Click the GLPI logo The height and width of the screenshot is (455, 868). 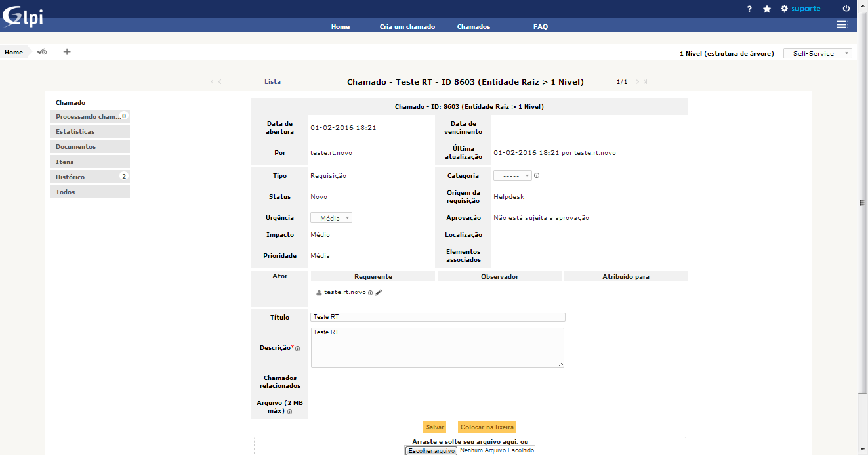tap(23, 16)
